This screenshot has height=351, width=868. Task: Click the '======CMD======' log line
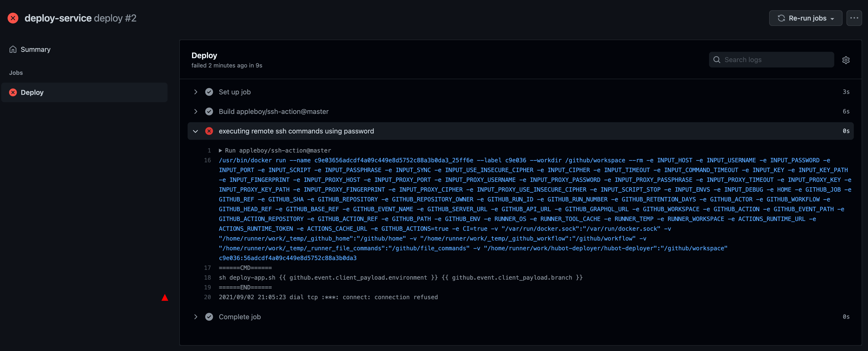click(245, 268)
